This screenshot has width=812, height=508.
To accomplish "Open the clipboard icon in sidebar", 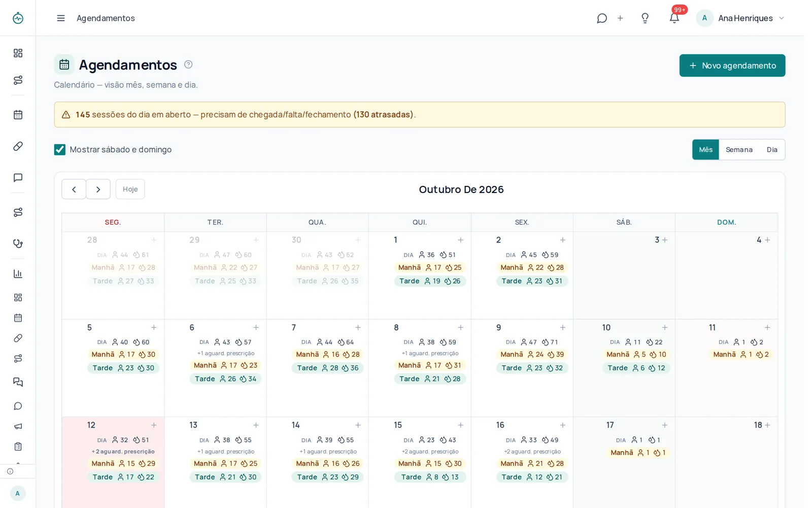I will pyautogui.click(x=18, y=447).
